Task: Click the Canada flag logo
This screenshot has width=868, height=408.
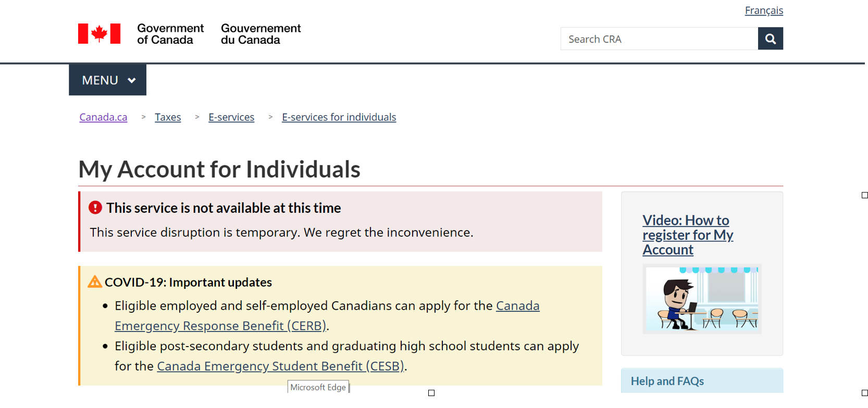Action: click(x=99, y=33)
